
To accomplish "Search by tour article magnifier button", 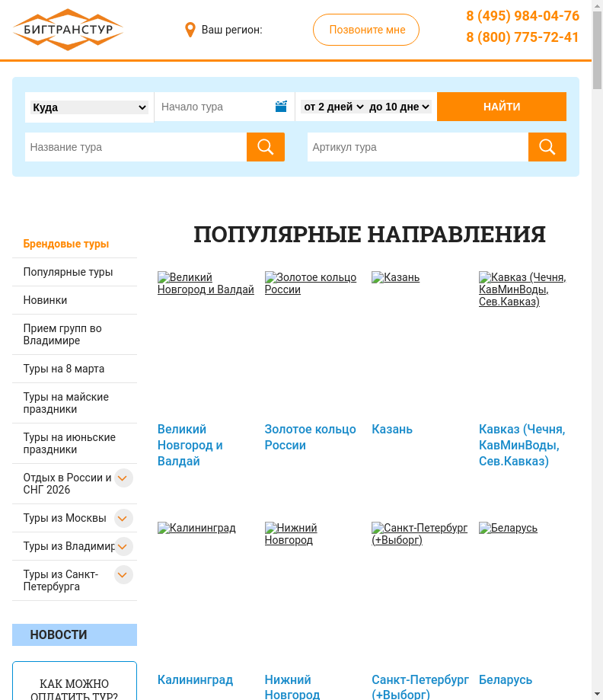I will point(547,147).
